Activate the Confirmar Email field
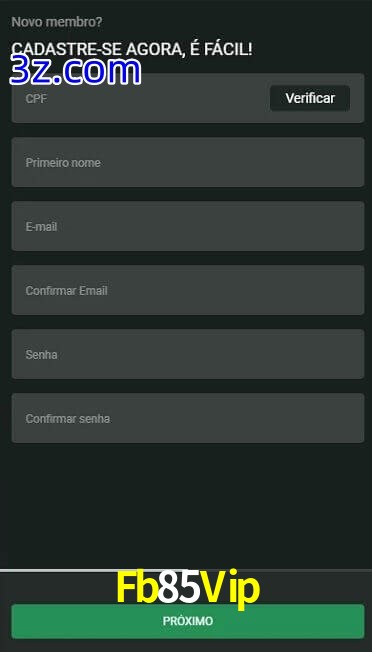Viewport: 372px width, 652px height. 188,290
